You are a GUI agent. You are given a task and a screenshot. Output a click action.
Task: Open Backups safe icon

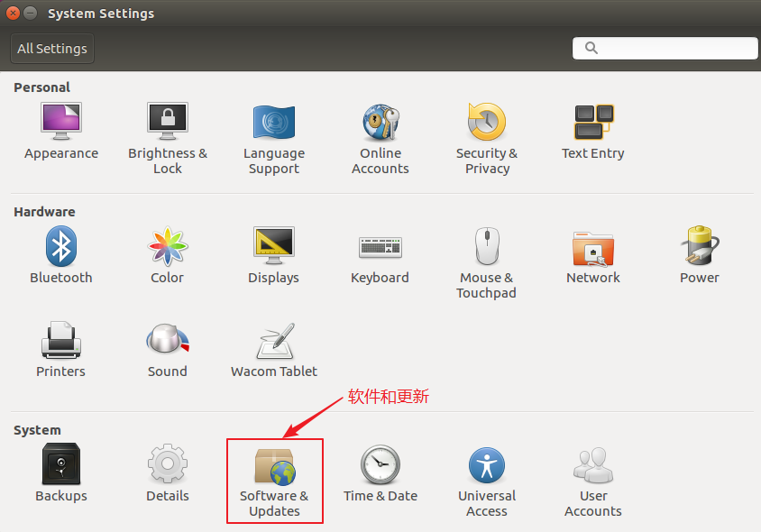point(61,463)
